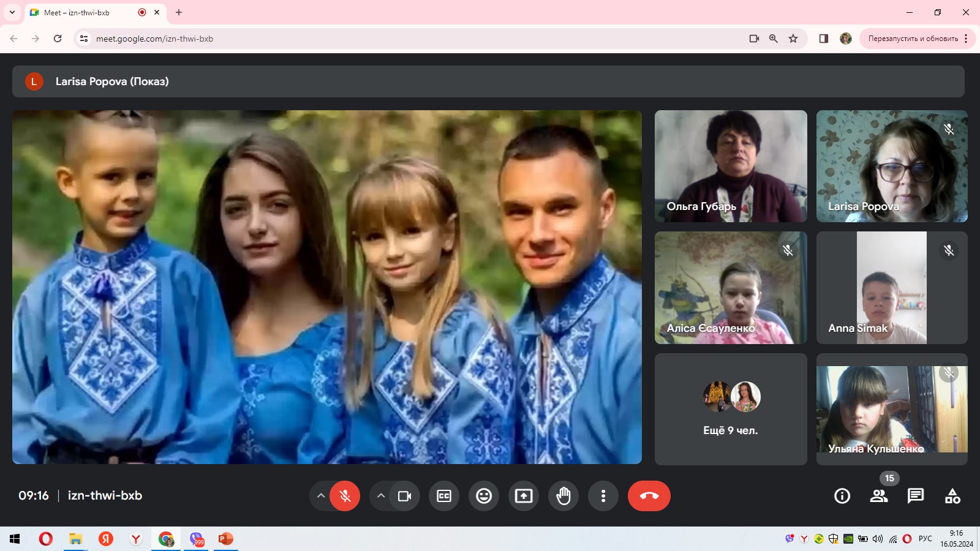This screenshot has height=551, width=980.
Task: Open meeting details info icon
Action: 842,496
